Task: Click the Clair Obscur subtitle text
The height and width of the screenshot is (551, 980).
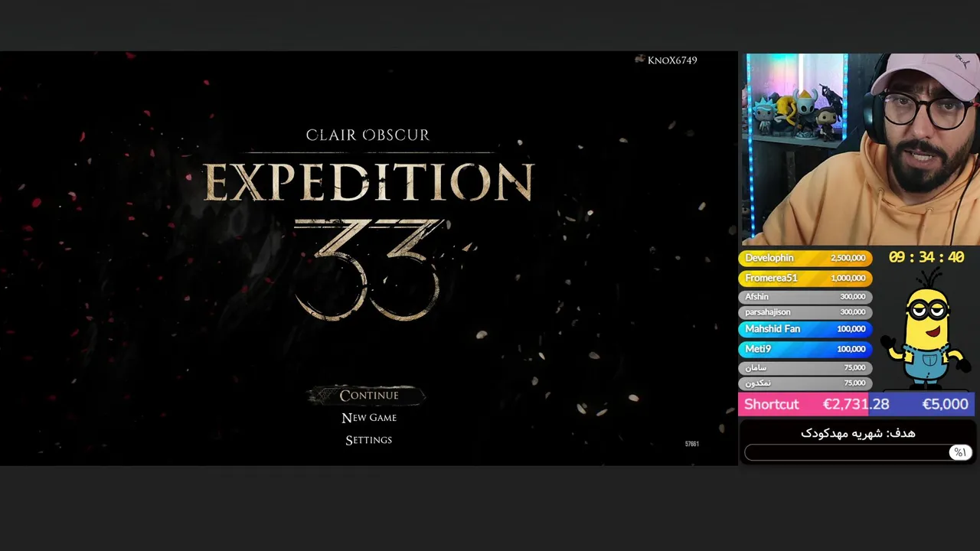Action: pyautogui.click(x=367, y=135)
